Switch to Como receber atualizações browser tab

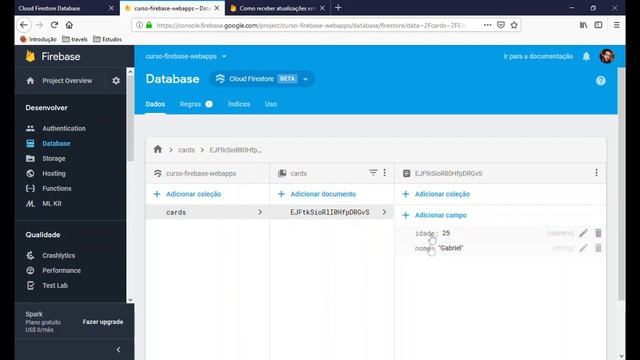click(x=277, y=8)
